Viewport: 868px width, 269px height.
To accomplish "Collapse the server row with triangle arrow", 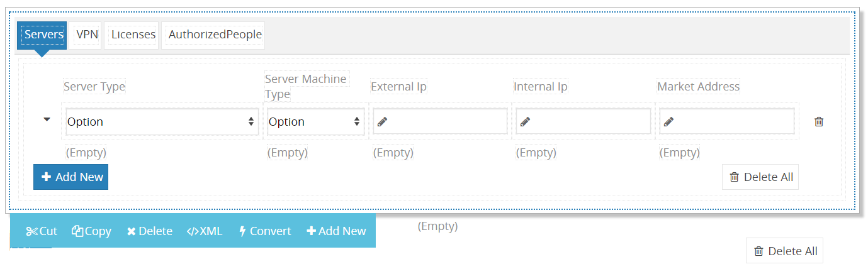I will pyautogui.click(x=47, y=119).
